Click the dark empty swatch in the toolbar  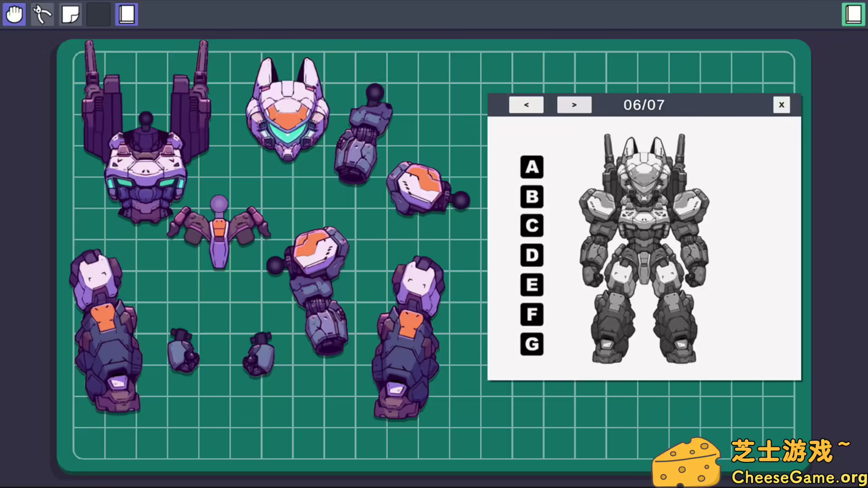click(x=98, y=14)
